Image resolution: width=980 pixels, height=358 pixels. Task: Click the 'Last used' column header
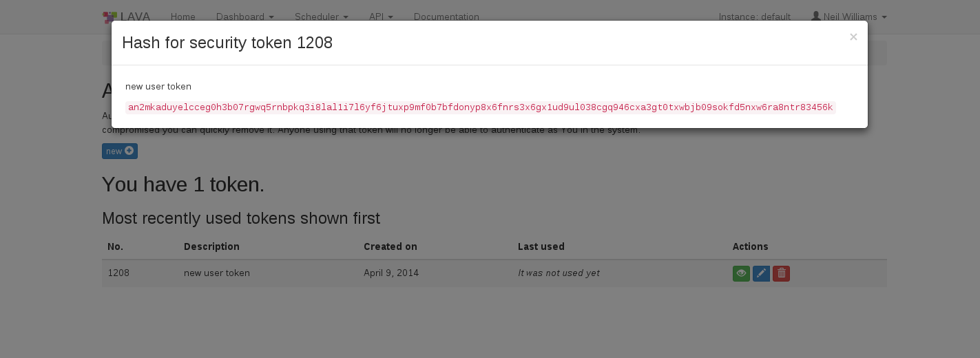(541, 246)
